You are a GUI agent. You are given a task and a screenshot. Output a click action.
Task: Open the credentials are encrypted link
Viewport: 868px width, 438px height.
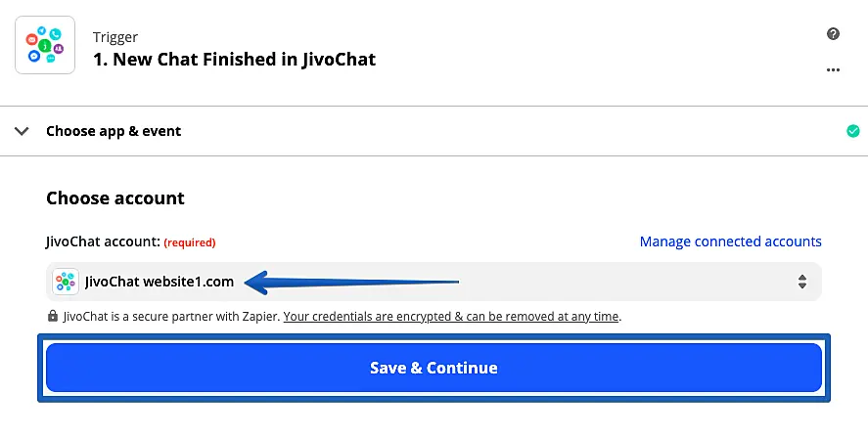click(451, 317)
